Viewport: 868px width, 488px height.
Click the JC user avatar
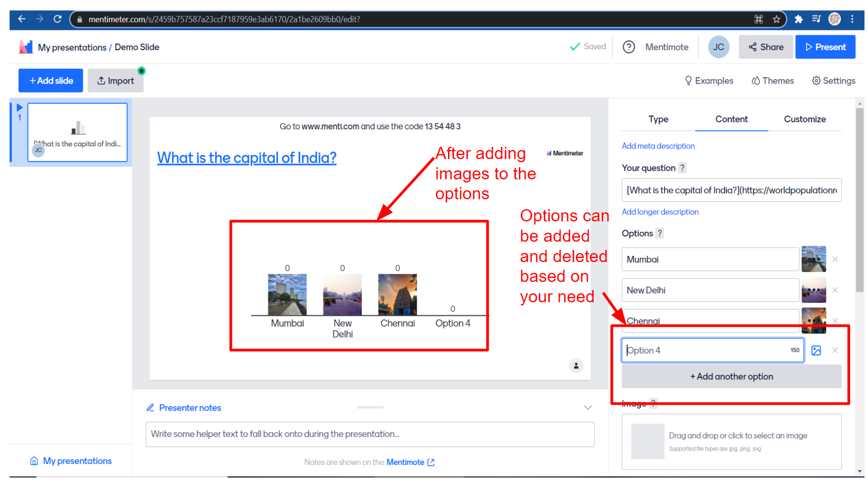(x=718, y=47)
